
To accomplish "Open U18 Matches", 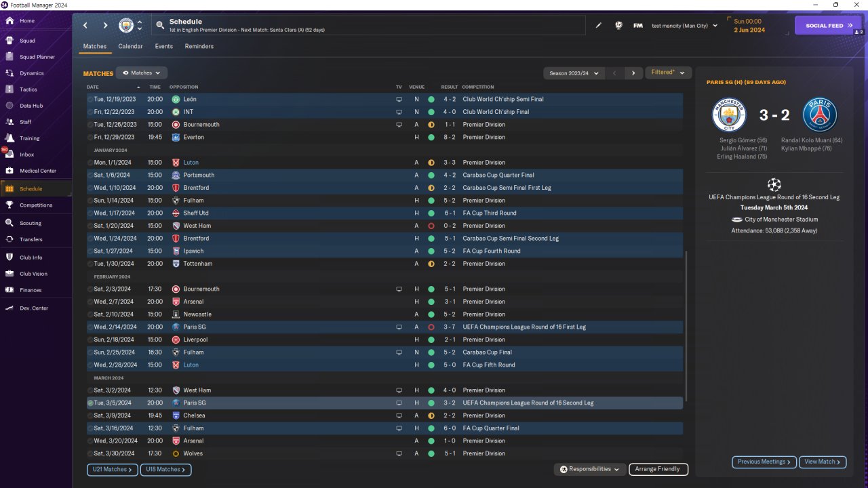I will pyautogui.click(x=165, y=469).
